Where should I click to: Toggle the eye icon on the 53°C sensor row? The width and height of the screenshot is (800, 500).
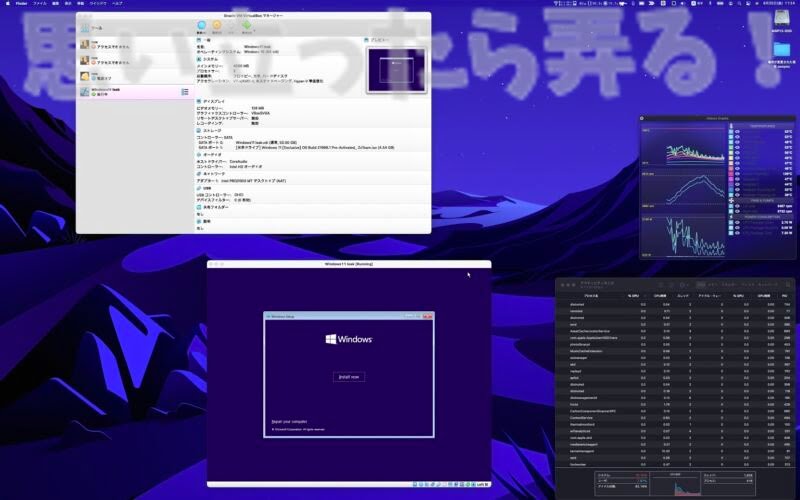[737, 147]
